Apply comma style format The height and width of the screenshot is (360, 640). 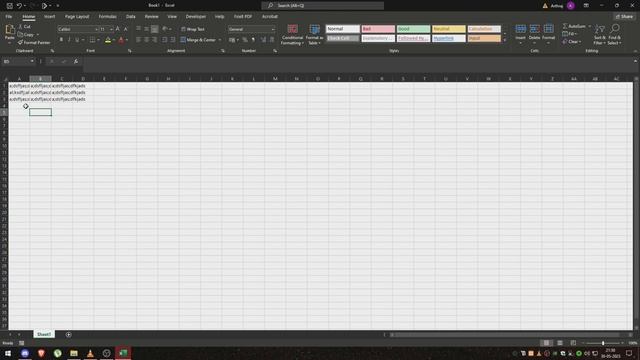253,40
